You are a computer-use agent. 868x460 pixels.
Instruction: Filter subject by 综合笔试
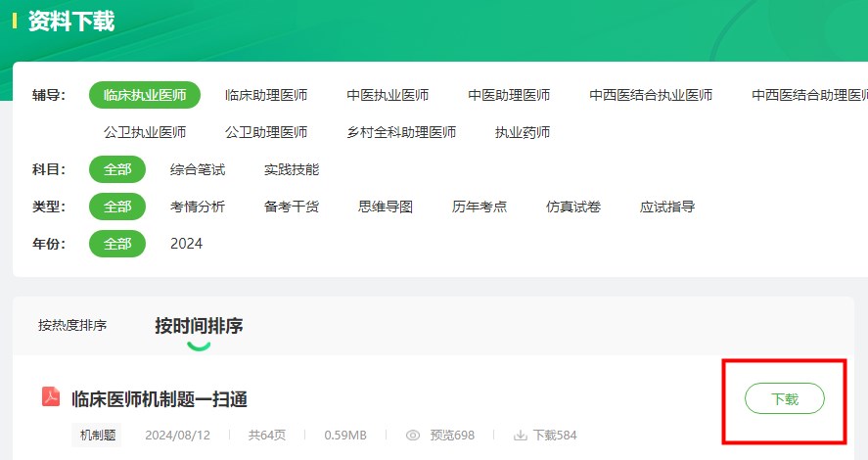point(198,169)
